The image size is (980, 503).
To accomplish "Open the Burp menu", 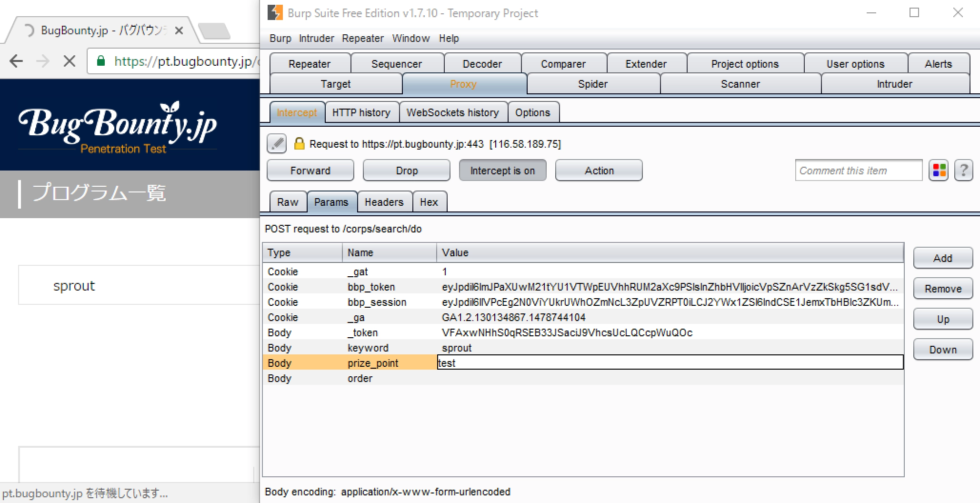I will (280, 38).
